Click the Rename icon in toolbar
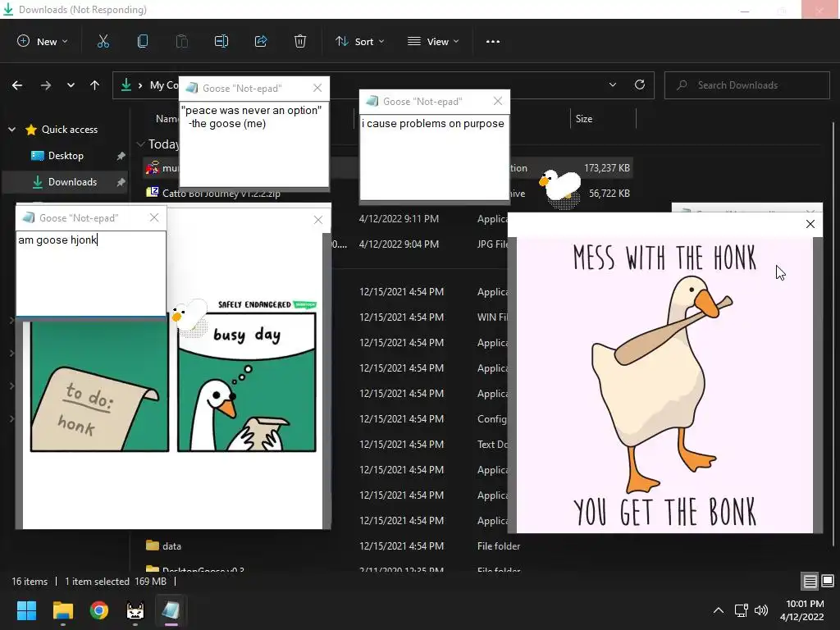The width and height of the screenshot is (840, 630). click(221, 41)
